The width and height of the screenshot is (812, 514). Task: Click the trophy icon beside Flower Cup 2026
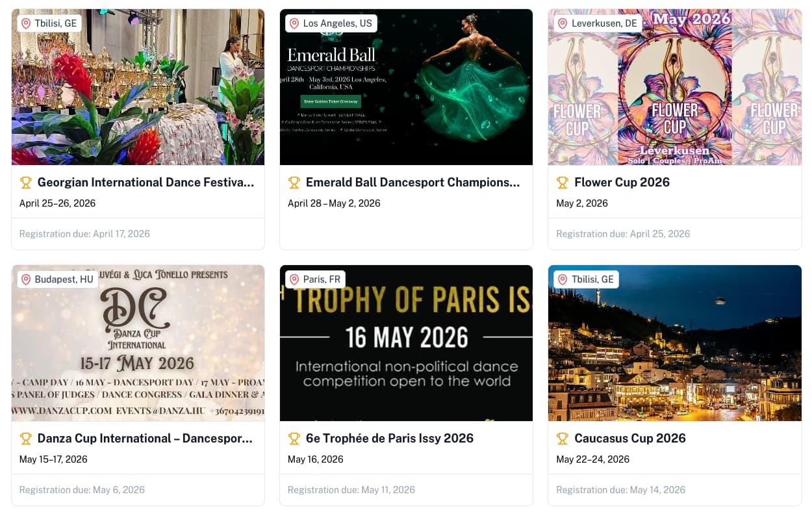[563, 183]
